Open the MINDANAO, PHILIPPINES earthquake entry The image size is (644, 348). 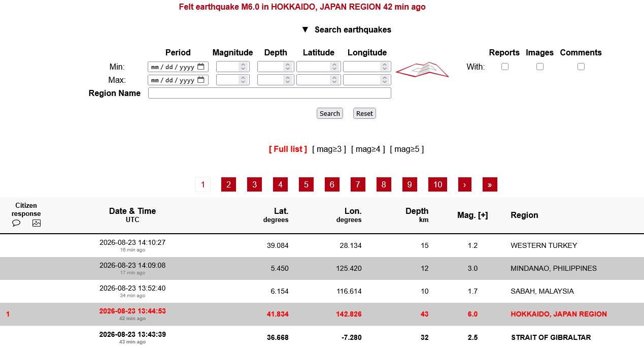tap(554, 268)
